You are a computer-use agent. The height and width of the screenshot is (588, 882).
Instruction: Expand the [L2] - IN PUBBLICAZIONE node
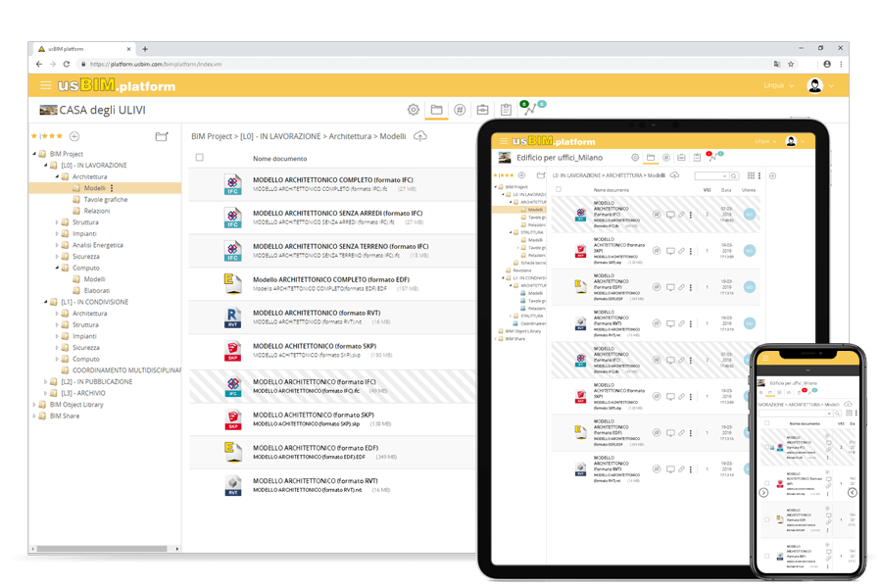[x=46, y=382]
